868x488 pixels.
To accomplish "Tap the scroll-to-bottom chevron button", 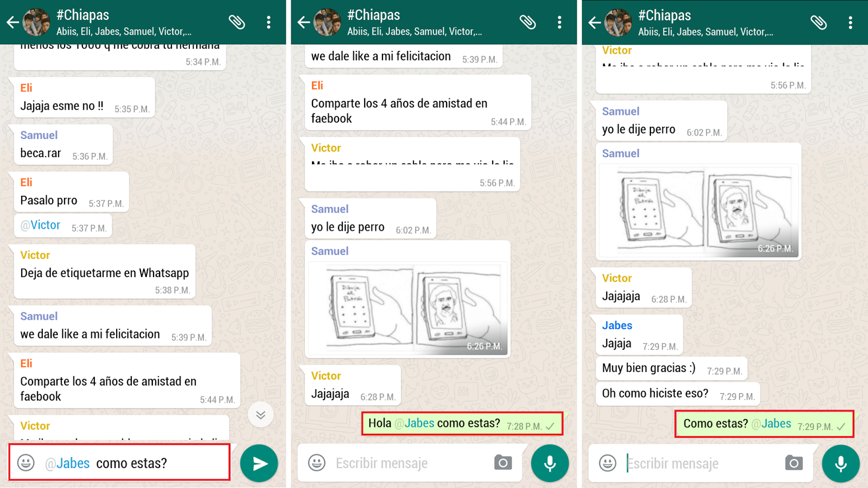I will pos(261,415).
